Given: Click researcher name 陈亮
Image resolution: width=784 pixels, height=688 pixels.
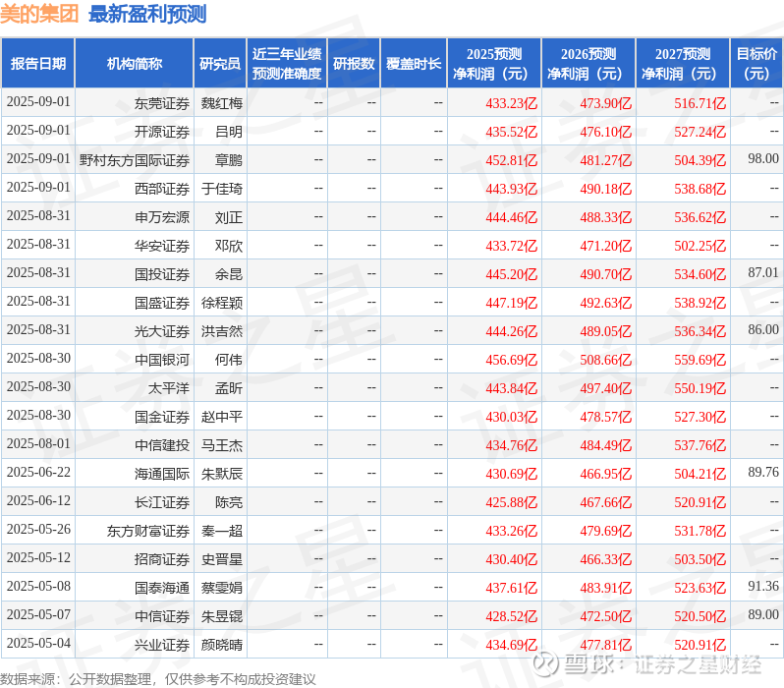Looking at the screenshot, I should pos(229,503).
